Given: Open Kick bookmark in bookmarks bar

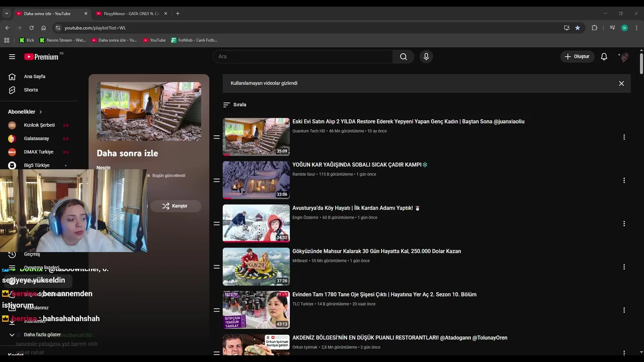Looking at the screenshot, I should click(x=27, y=40).
